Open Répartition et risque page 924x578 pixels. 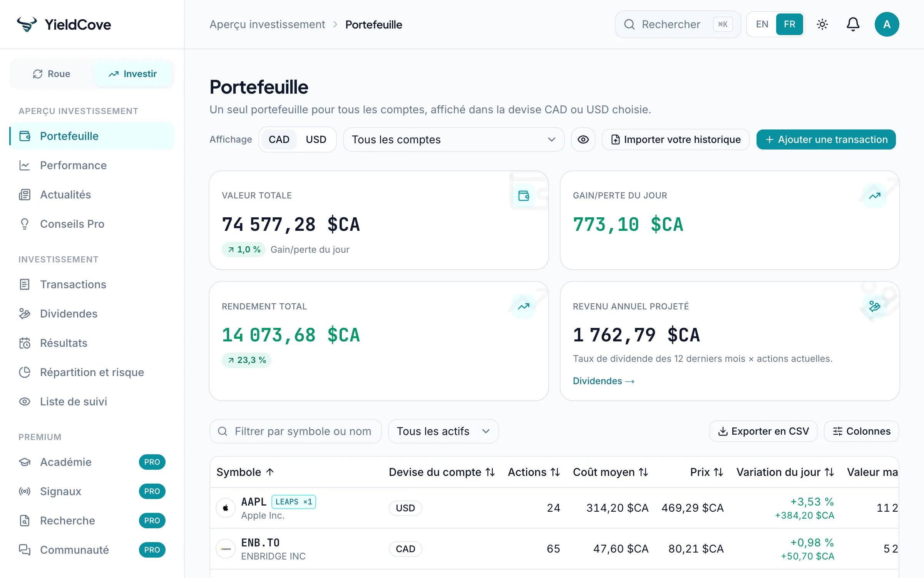tap(92, 372)
